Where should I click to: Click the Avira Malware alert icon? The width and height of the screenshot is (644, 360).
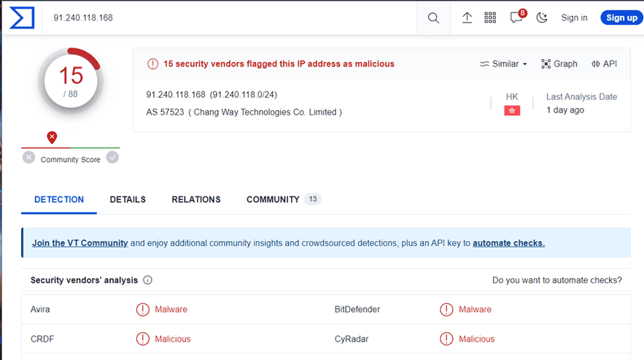point(142,310)
